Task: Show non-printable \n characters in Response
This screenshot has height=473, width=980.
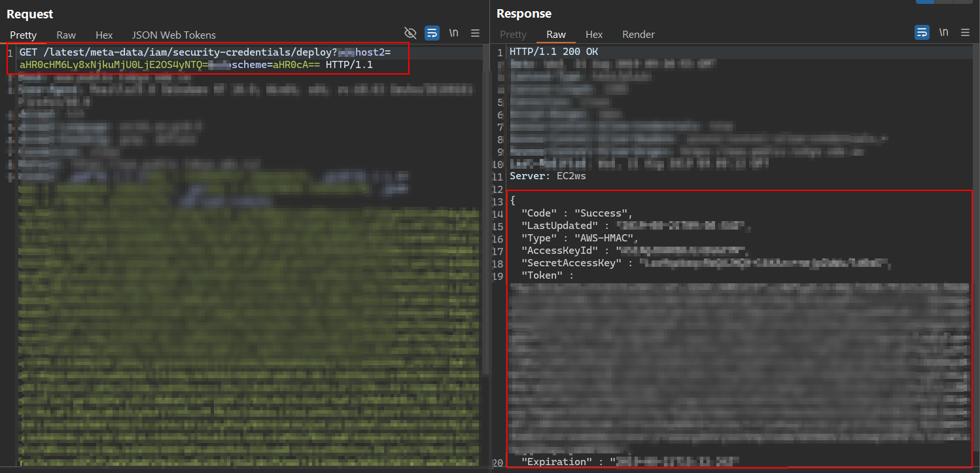Action: coord(943,32)
